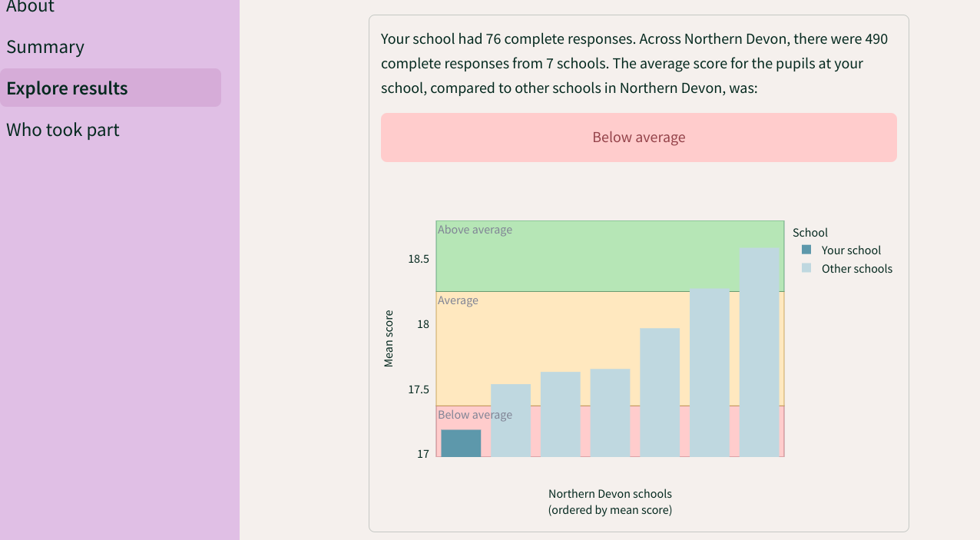Screen dimensions: 980x540
Task: Click the Mean score axis title
Action: [x=389, y=338]
